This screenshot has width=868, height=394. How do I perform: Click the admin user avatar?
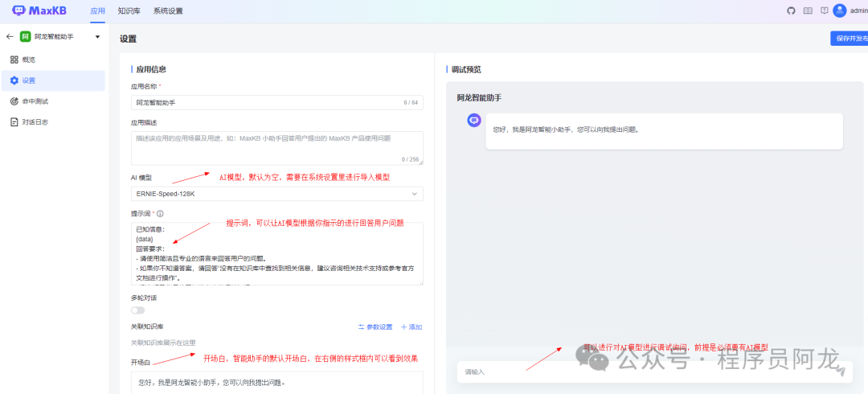pos(840,10)
